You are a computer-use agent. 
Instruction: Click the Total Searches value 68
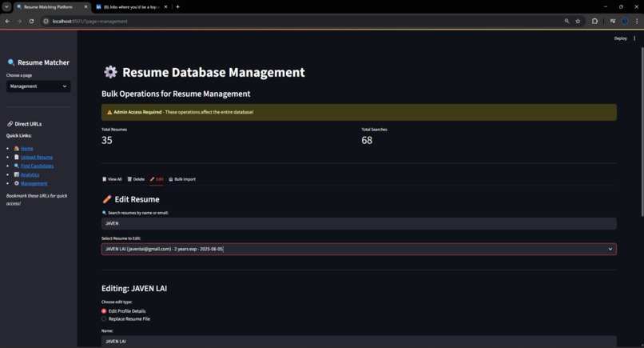coord(367,140)
